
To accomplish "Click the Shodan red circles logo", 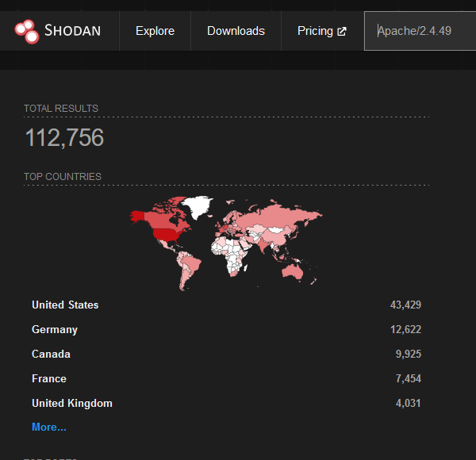I will point(27,32).
